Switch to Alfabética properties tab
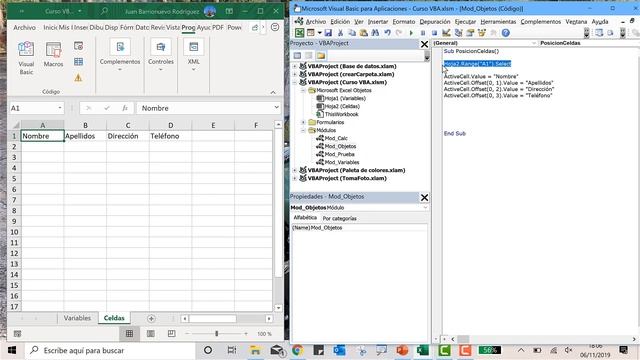 (305, 218)
